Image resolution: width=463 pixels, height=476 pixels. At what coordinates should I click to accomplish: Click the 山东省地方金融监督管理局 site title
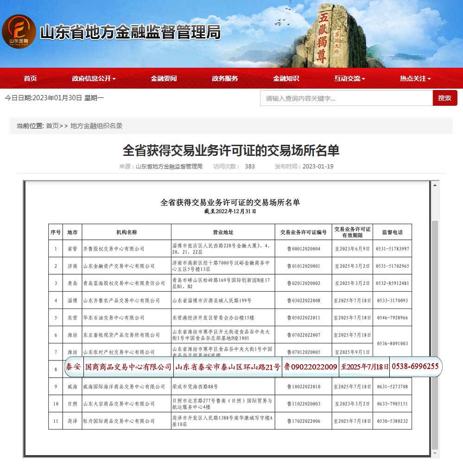(x=130, y=32)
